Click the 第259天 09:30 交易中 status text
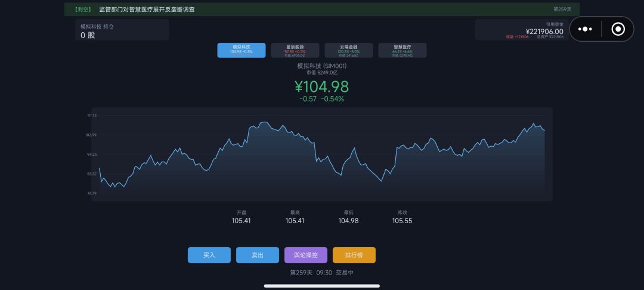 321,272
